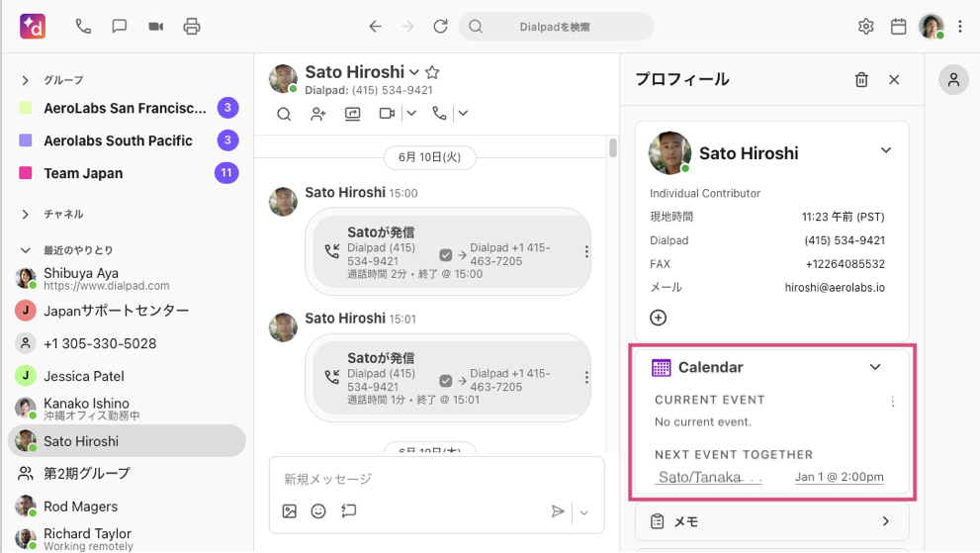
Task: Click the phone call icon in top bar
Action: pyautogui.click(x=83, y=27)
